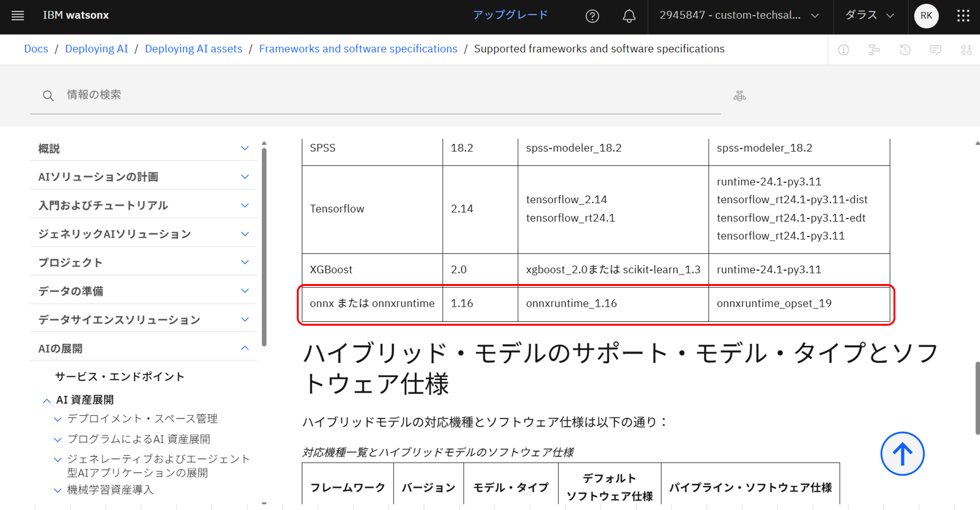Collapse the AI 資産展開 tree node
The image size is (980, 510).
[47, 401]
